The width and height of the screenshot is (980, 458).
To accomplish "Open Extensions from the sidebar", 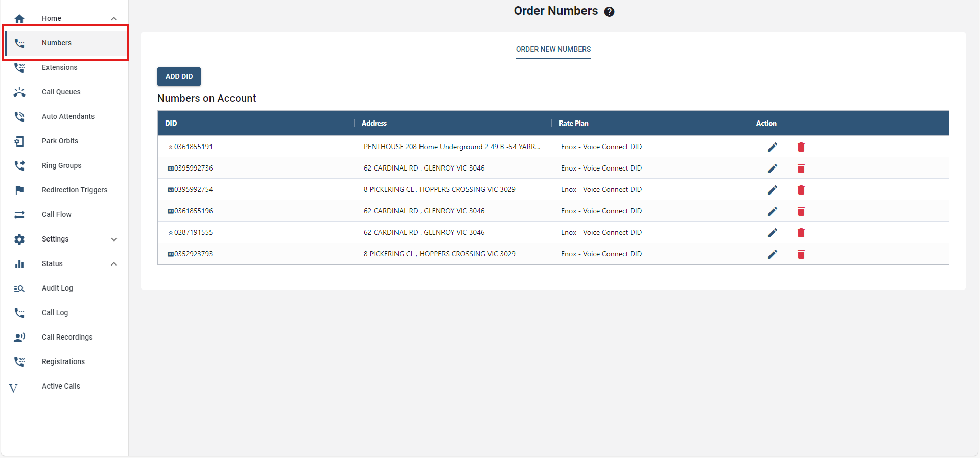I will click(x=59, y=68).
